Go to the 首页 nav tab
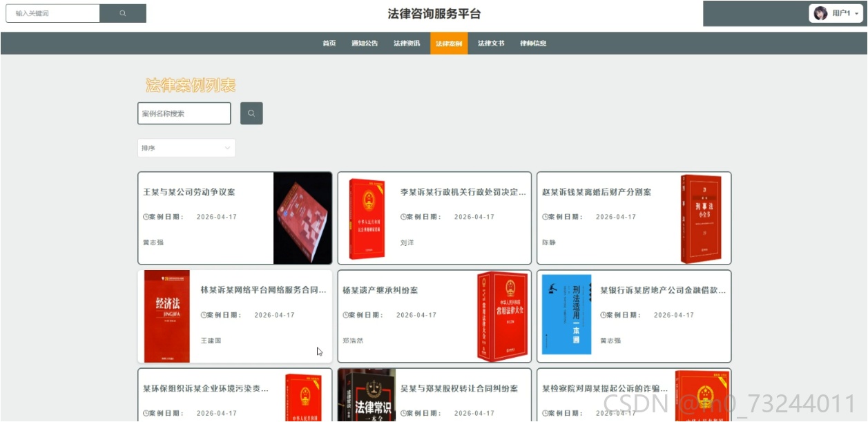The height and width of the screenshot is (422, 868). coord(329,44)
